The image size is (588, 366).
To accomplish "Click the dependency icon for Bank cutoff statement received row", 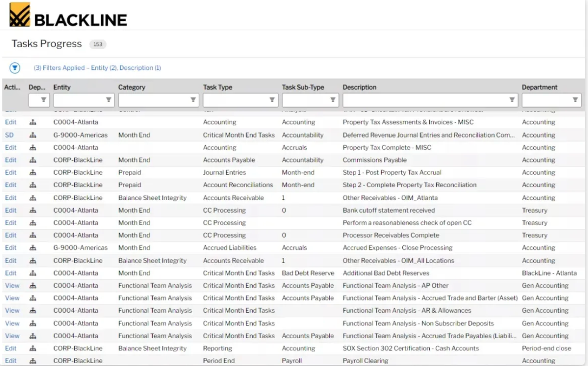I will (x=33, y=210).
